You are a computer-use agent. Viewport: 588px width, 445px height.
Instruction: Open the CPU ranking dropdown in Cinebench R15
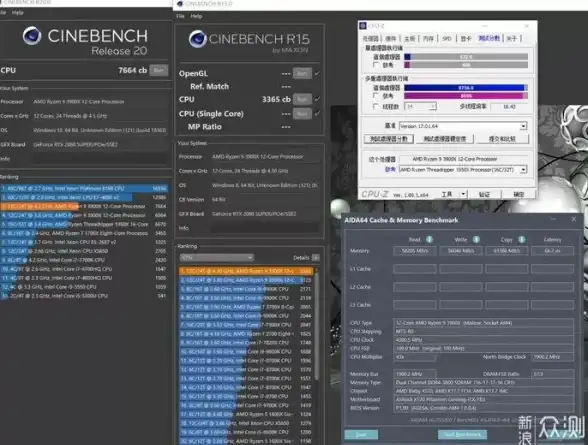(x=217, y=258)
